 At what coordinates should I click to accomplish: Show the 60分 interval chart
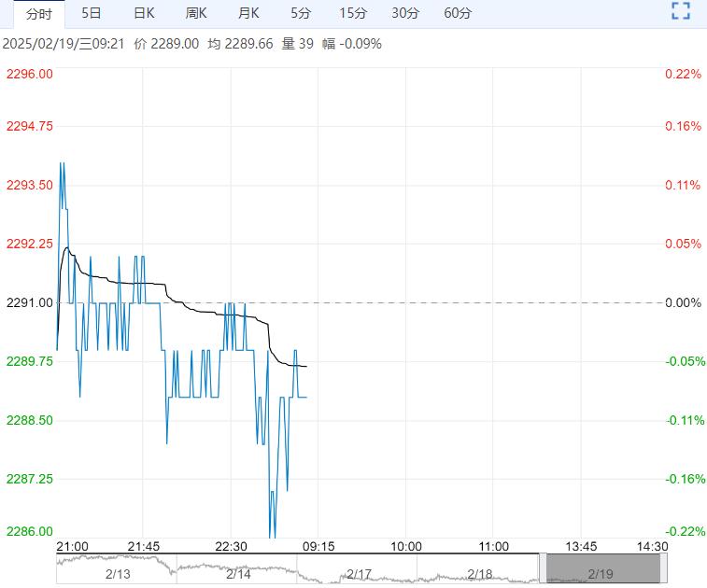458,13
